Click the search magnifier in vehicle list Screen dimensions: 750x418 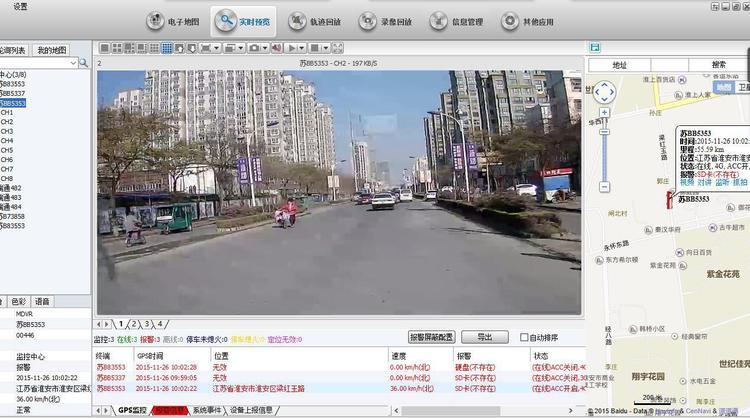(84, 63)
